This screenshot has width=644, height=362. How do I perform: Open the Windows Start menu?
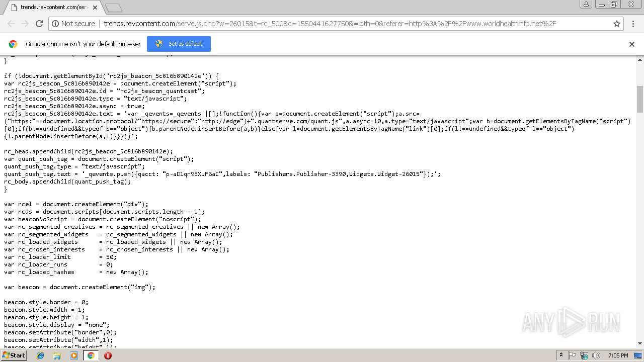point(14,355)
